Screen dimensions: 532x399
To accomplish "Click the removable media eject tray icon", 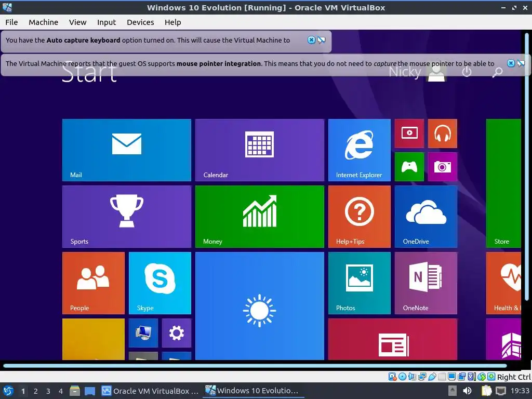I will click(453, 391).
